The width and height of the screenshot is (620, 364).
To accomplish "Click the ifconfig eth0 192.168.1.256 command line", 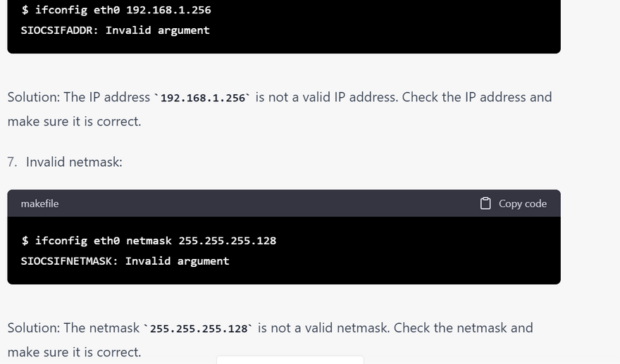I will pyautogui.click(x=116, y=10).
